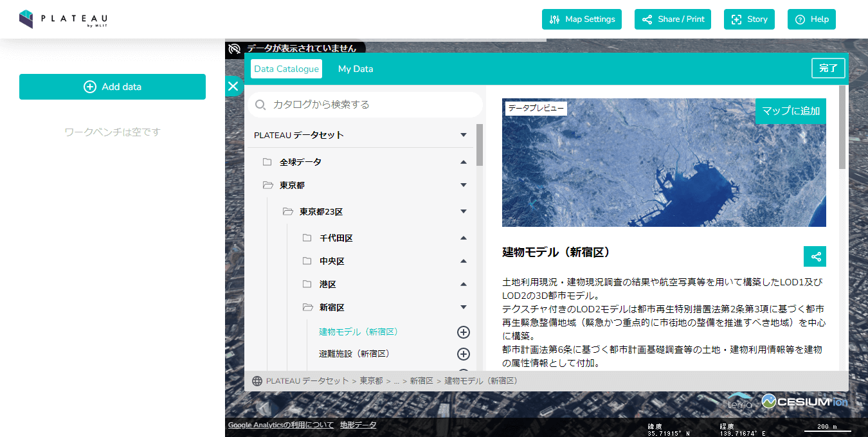Click the 東京都 open folder icon
The height and width of the screenshot is (437, 868).
268,185
